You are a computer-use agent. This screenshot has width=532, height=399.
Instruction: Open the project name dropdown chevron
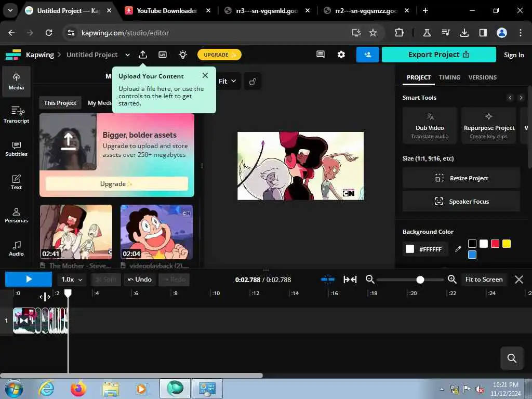pos(127,55)
